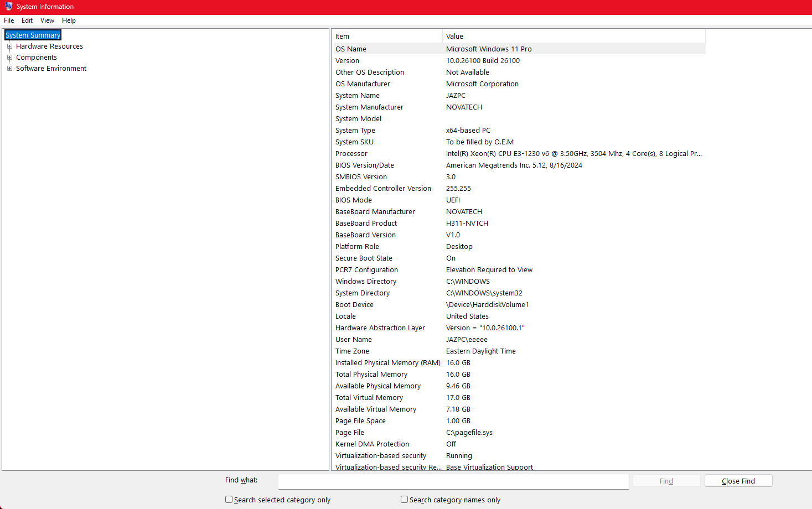Screen dimensions: 812x509
Task: Select the Installed Physical Memory (RAM) row
Action: click(520, 362)
